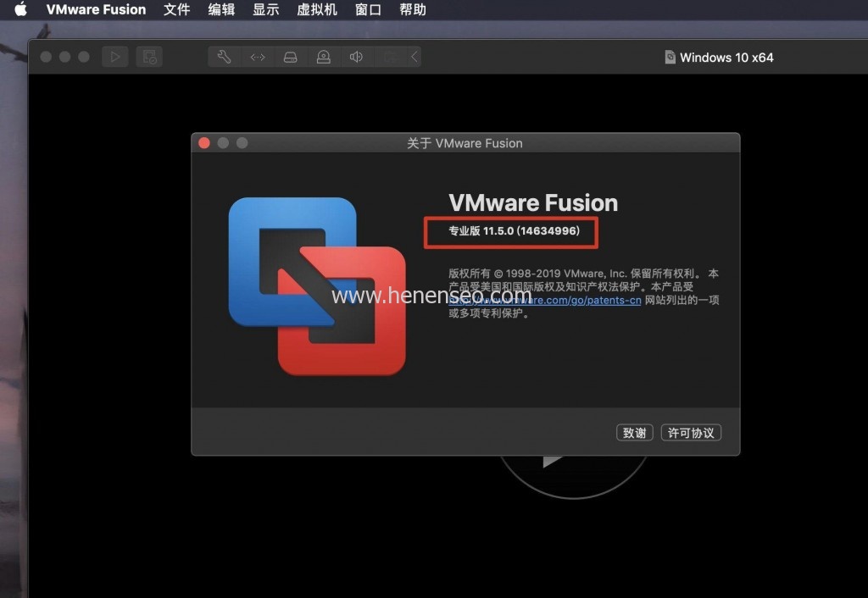868x598 pixels.
Task: Click the hard disk toolbar icon
Action: 291,57
